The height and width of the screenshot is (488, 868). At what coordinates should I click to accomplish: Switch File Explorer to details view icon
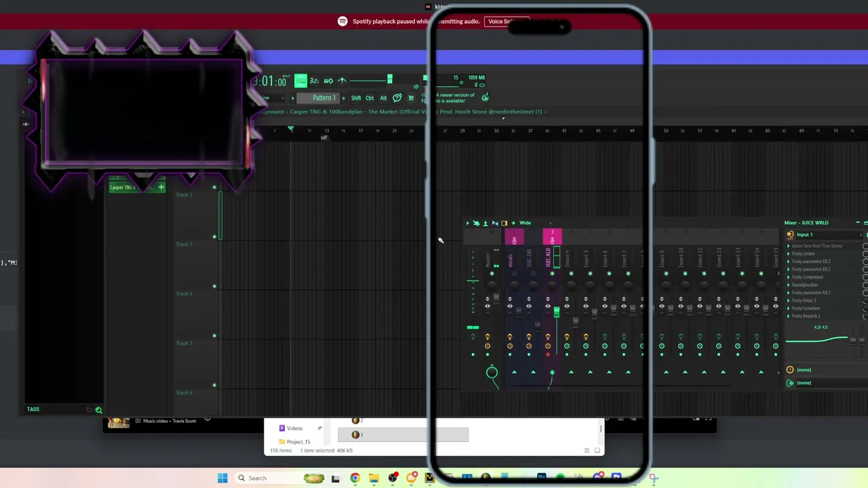(x=587, y=451)
